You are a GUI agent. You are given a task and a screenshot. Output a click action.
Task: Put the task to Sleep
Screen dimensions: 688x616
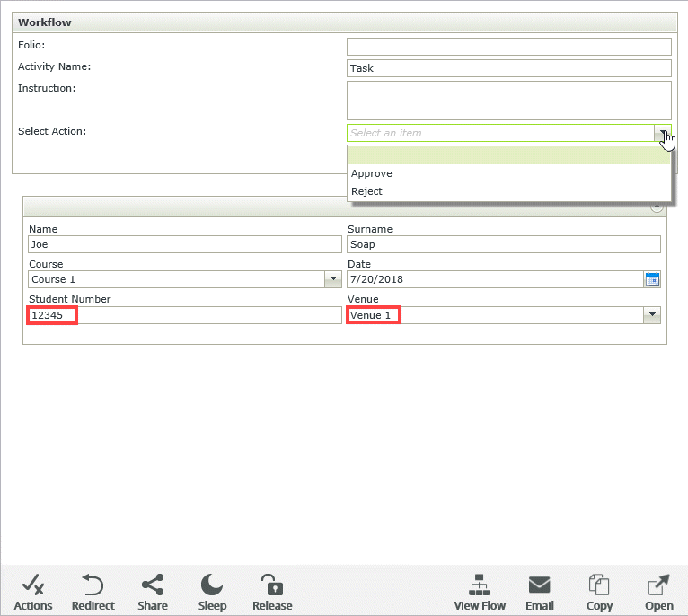212,593
